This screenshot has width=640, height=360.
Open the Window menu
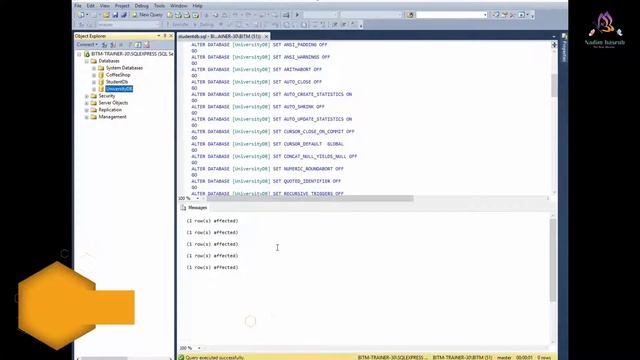tap(179, 6)
